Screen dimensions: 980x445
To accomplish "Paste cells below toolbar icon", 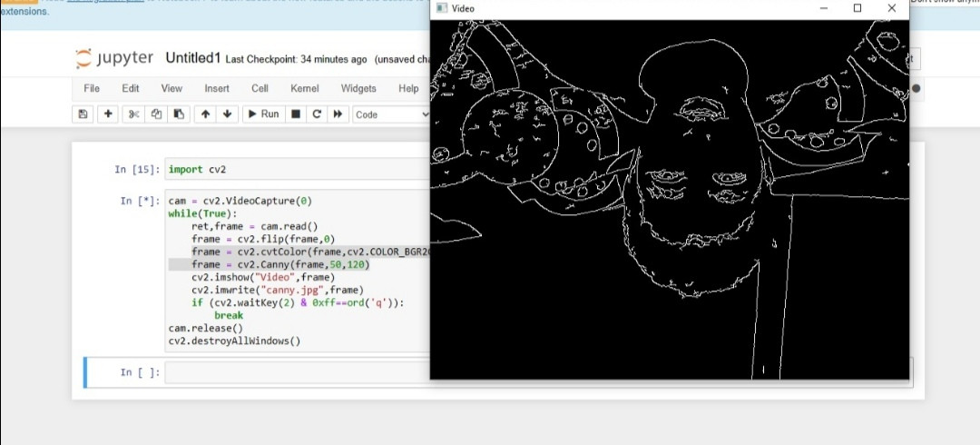I will pyautogui.click(x=179, y=114).
